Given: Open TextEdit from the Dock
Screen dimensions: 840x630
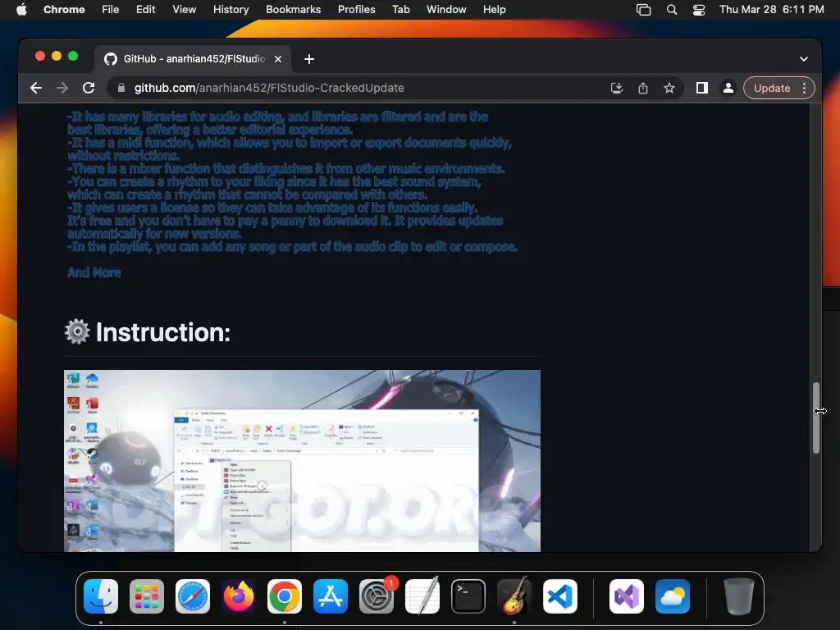Looking at the screenshot, I should (x=422, y=596).
